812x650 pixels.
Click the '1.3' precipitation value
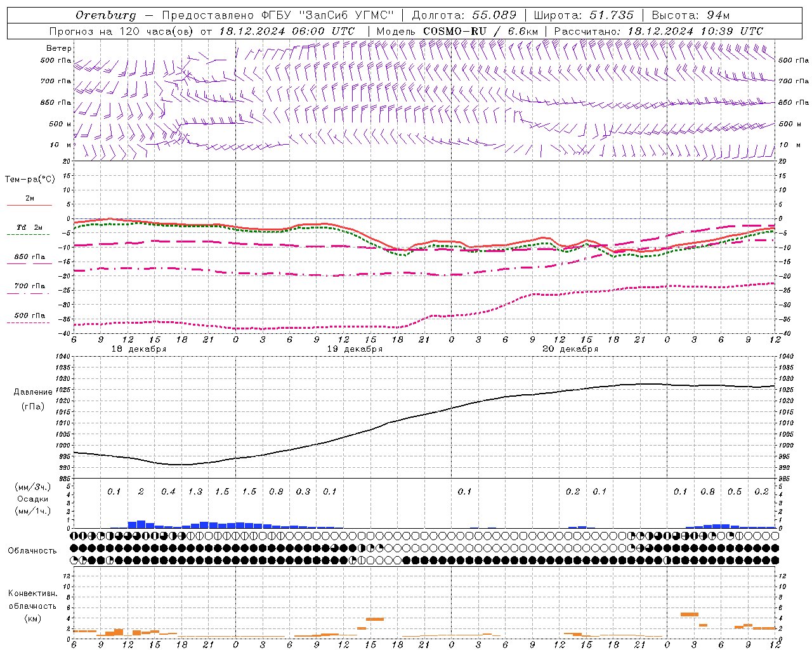[195, 491]
